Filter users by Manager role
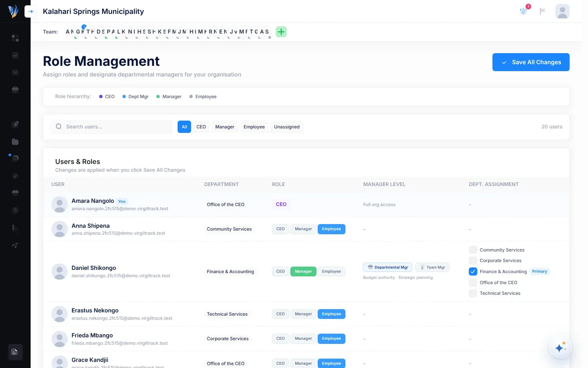The height and width of the screenshot is (368, 588). tap(225, 127)
